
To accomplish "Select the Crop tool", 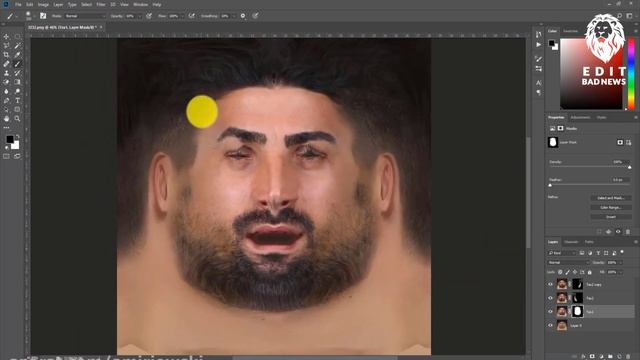I will point(6,55).
